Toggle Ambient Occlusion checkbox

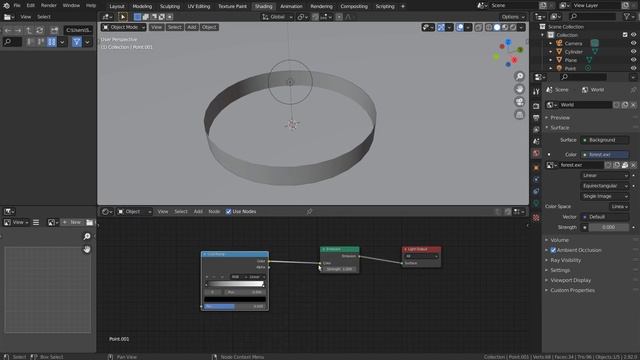[553, 250]
